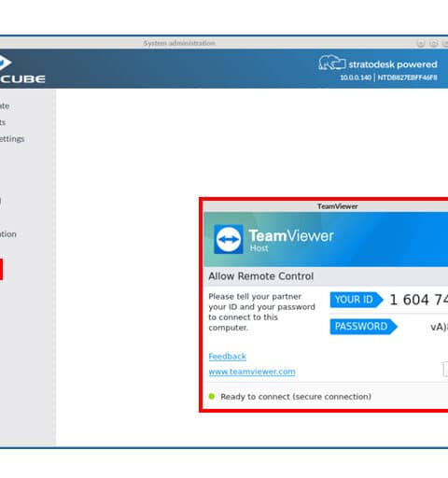Click the TeamViewer window title bar text

click(x=337, y=206)
